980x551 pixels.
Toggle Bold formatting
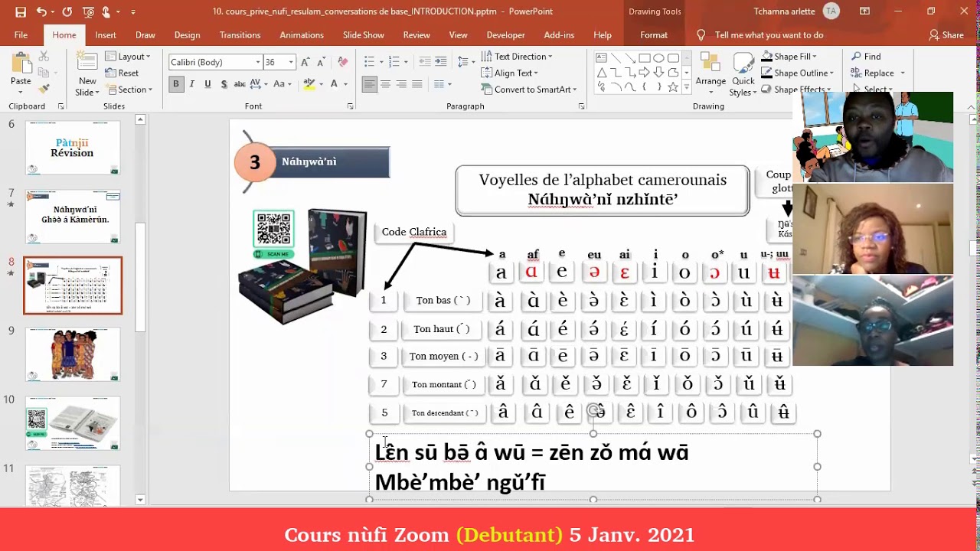176,84
